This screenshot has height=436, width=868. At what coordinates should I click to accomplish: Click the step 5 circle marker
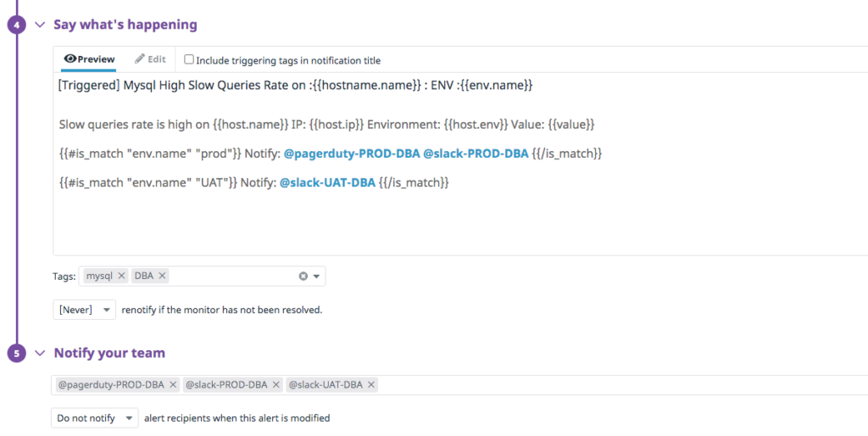click(x=17, y=353)
